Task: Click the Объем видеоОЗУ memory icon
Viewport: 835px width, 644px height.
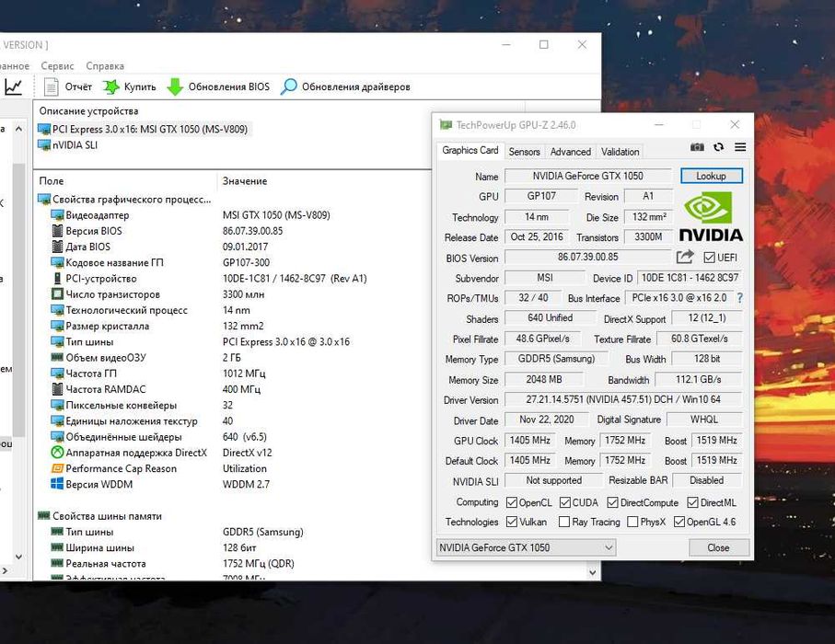Action: coord(57,357)
